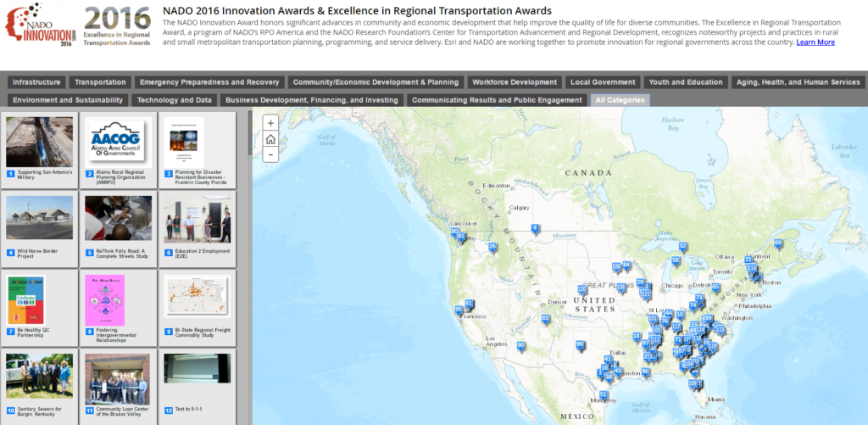Open Business Development, Financing, and Investing tab
The height and width of the screenshot is (425, 868).
[312, 100]
